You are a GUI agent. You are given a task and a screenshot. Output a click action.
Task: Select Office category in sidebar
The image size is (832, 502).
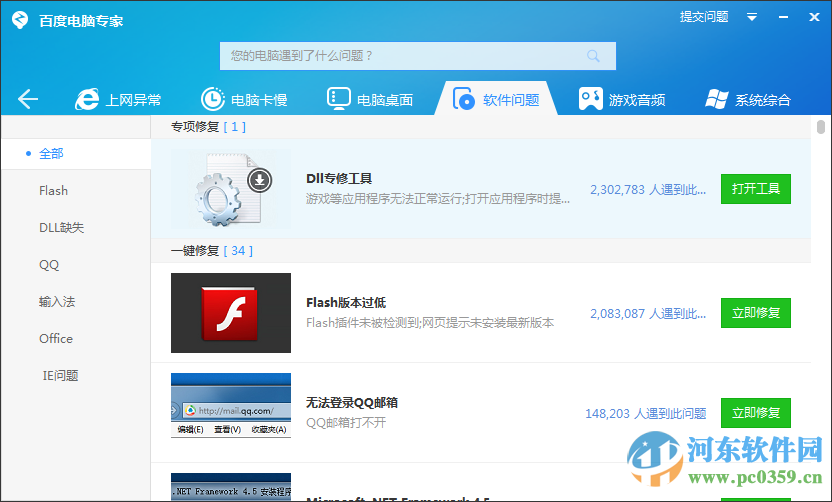pyautogui.click(x=56, y=339)
